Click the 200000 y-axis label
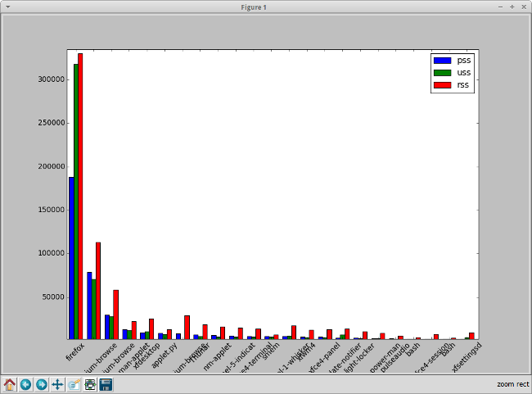This screenshot has width=532, height=394. (x=51, y=166)
